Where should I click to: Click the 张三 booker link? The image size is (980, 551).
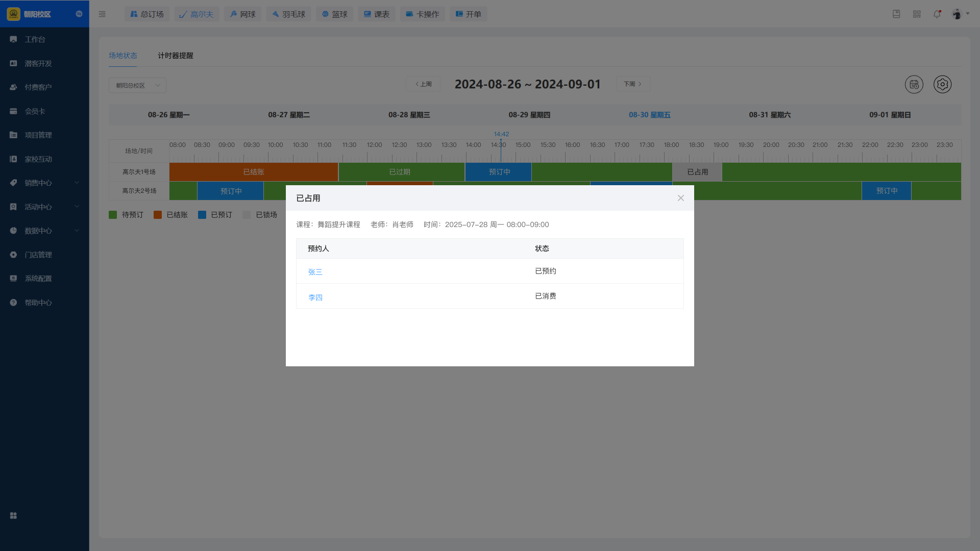pyautogui.click(x=315, y=272)
